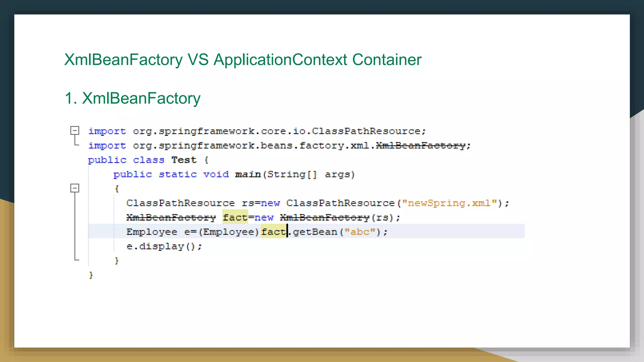
Task: Click the final closing brace of class
Action: (x=91, y=275)
